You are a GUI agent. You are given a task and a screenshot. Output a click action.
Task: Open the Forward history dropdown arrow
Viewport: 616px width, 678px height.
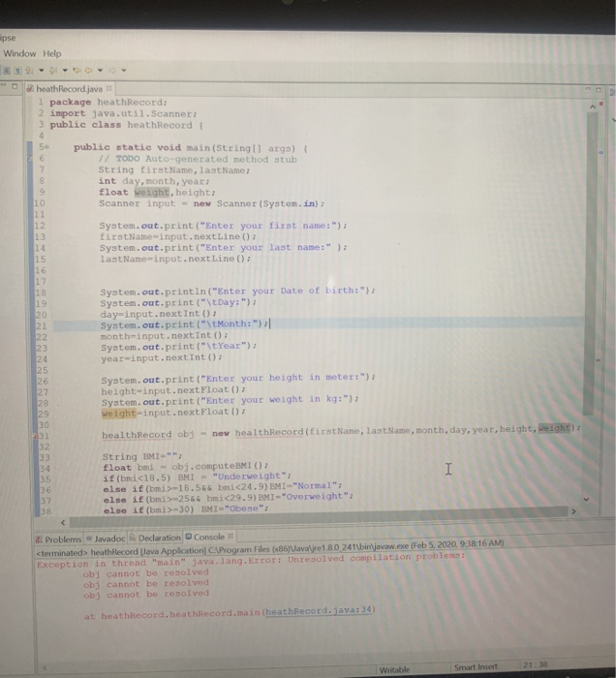click(x=124, y=71)
